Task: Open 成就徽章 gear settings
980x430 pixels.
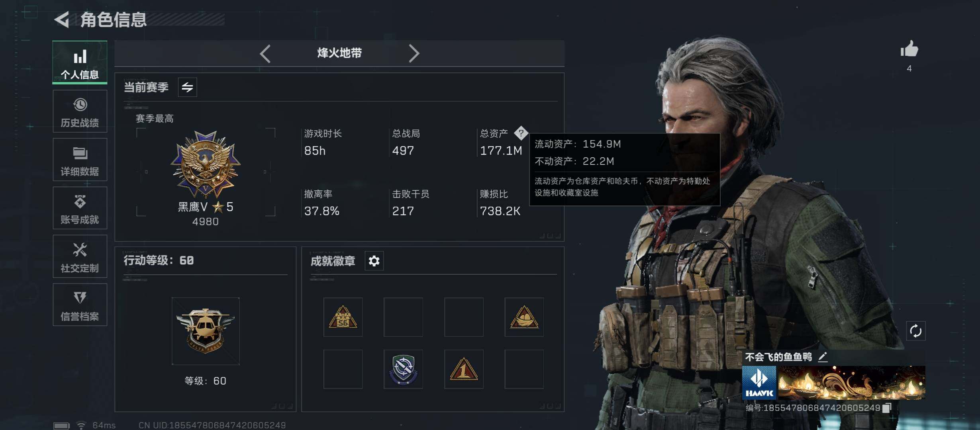Action: click(x=374, y=261)
